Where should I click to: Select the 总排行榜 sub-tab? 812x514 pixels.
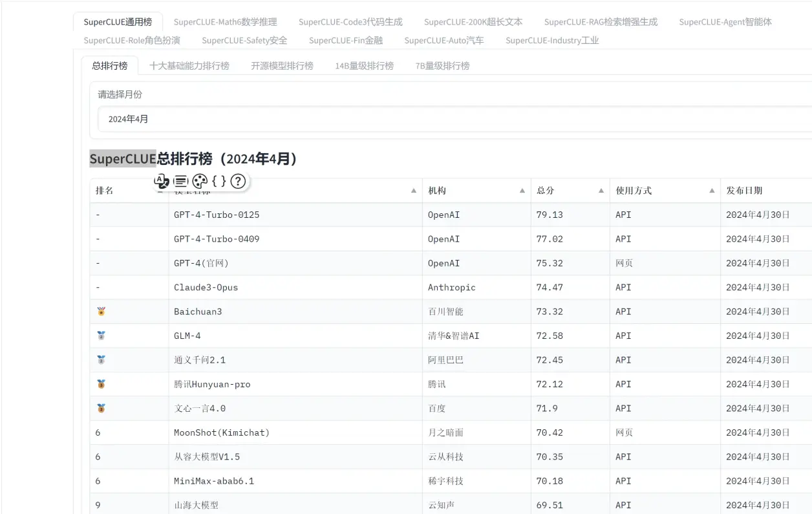(110, 65)
